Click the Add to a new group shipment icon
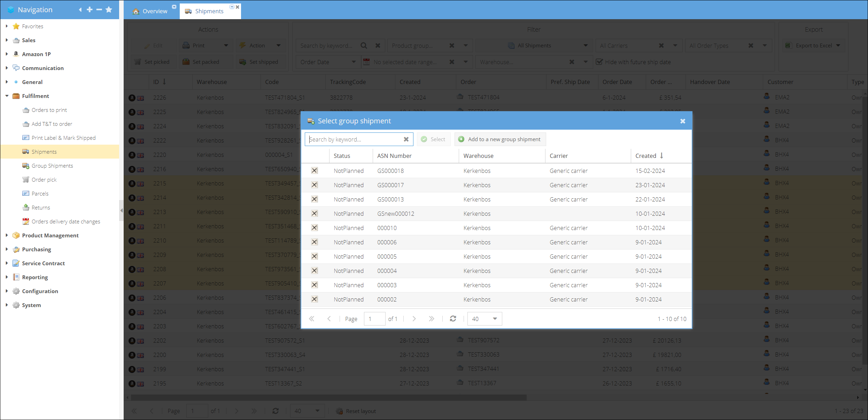Image resolution: width=868 pixels, height=420 pixels. pos(461,139)
